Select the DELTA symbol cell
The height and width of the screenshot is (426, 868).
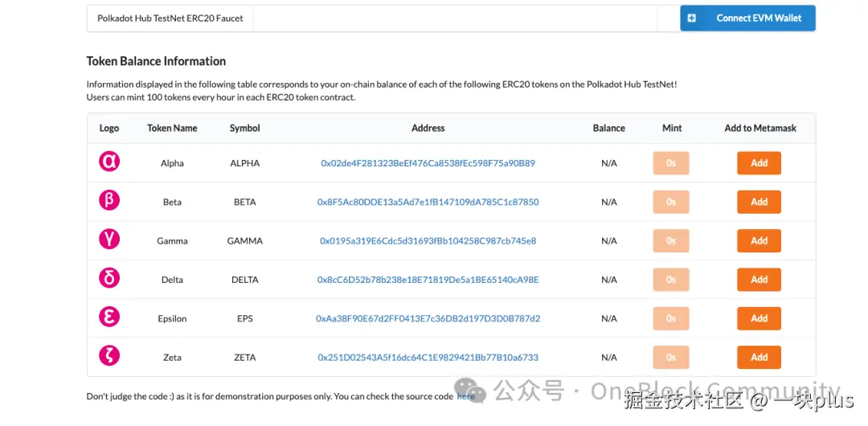pos(244,280)
